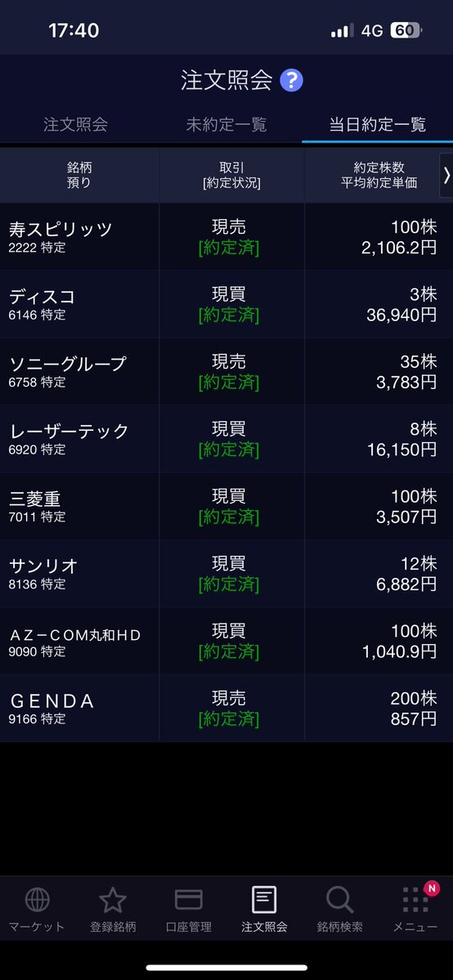The width and height of the screenshot is (453, 980).
Task: Open 寿スピリッツ 2222 order row
Action: point(226,237)
